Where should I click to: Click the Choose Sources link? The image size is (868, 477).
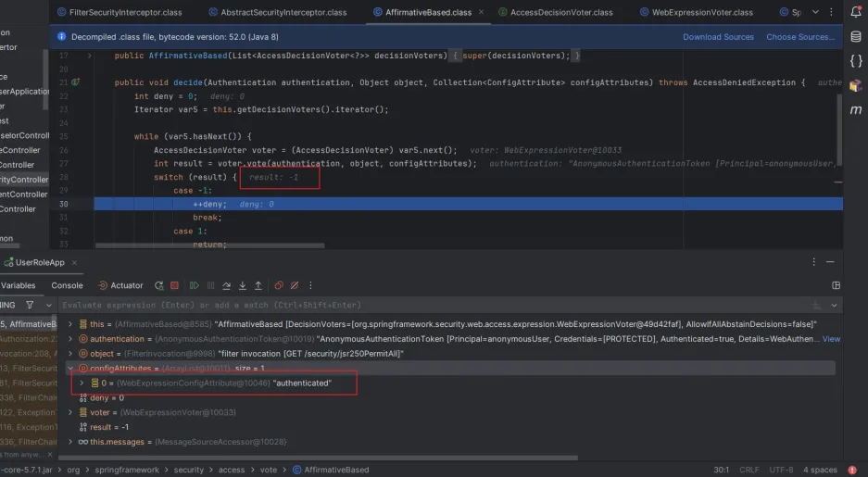pos(799,37)
